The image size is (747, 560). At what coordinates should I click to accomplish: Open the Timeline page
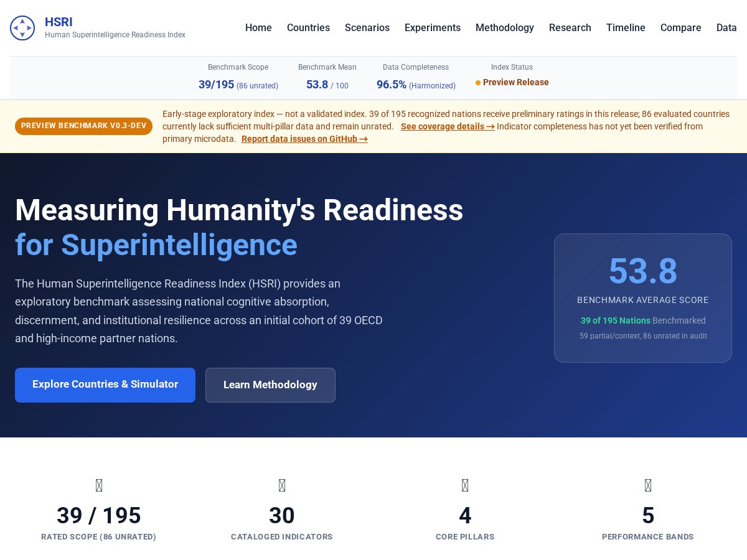pyautogui.click(x=626, y=27)
